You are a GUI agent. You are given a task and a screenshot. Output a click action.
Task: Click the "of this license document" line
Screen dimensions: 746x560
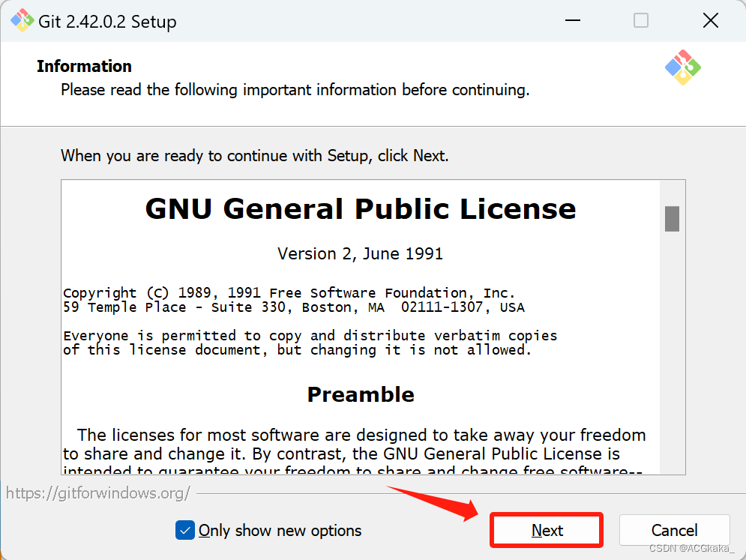point(297,350)
